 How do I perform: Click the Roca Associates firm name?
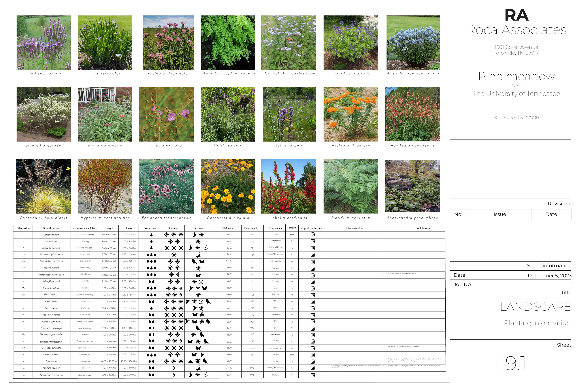[x=516, y=30]
